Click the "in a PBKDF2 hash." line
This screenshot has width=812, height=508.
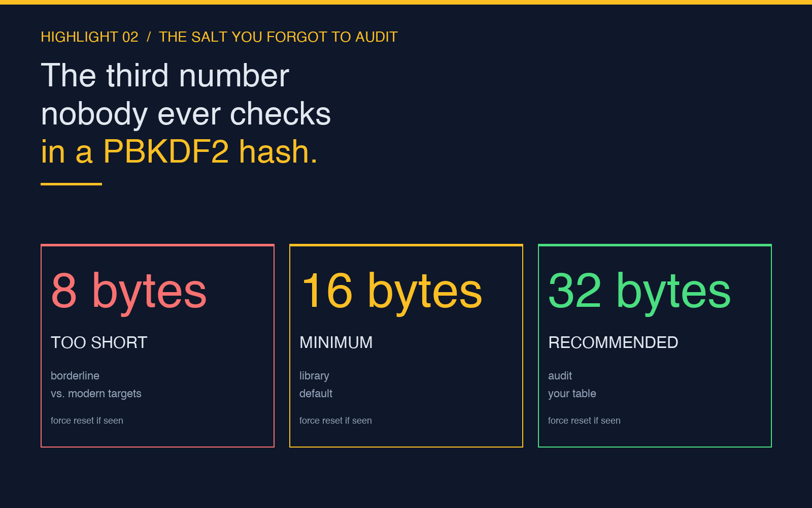point(179,152)
